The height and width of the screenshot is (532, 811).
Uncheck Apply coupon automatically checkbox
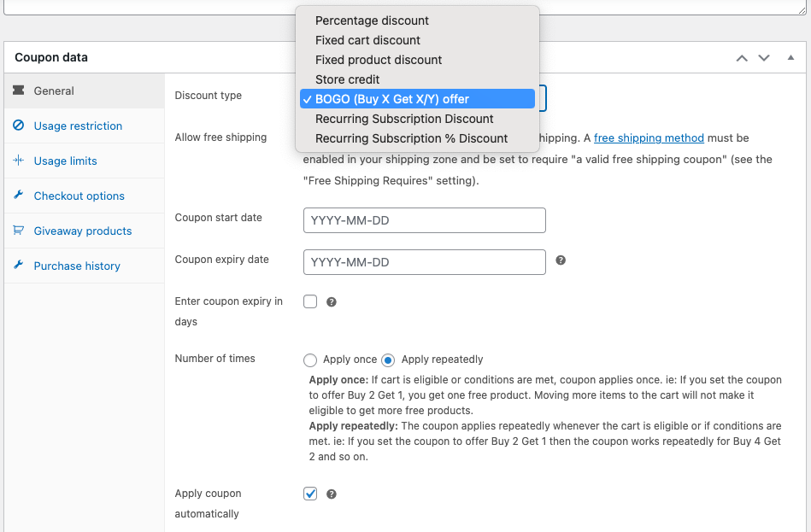click(x=310, y=494)
